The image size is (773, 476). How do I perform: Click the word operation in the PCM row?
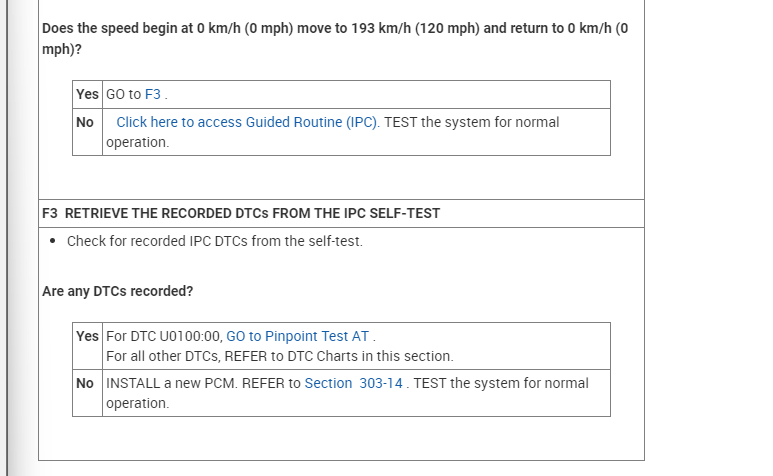[x=137, y=404]
